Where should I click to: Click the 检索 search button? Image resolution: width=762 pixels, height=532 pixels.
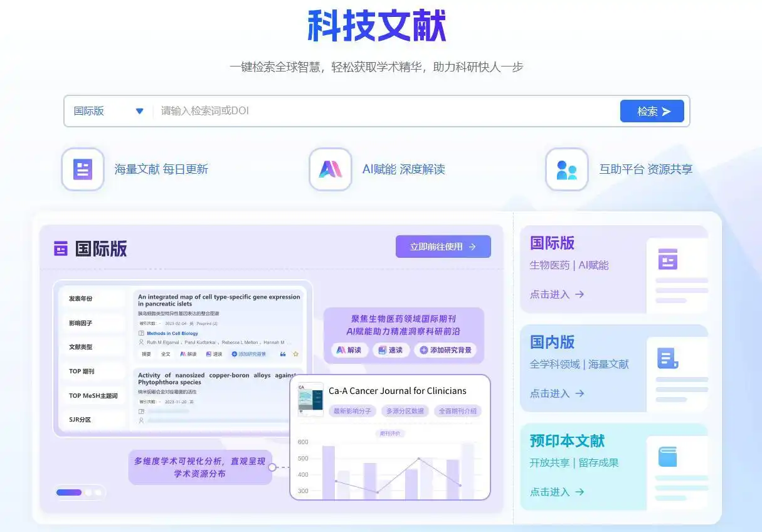pos(652,111)
